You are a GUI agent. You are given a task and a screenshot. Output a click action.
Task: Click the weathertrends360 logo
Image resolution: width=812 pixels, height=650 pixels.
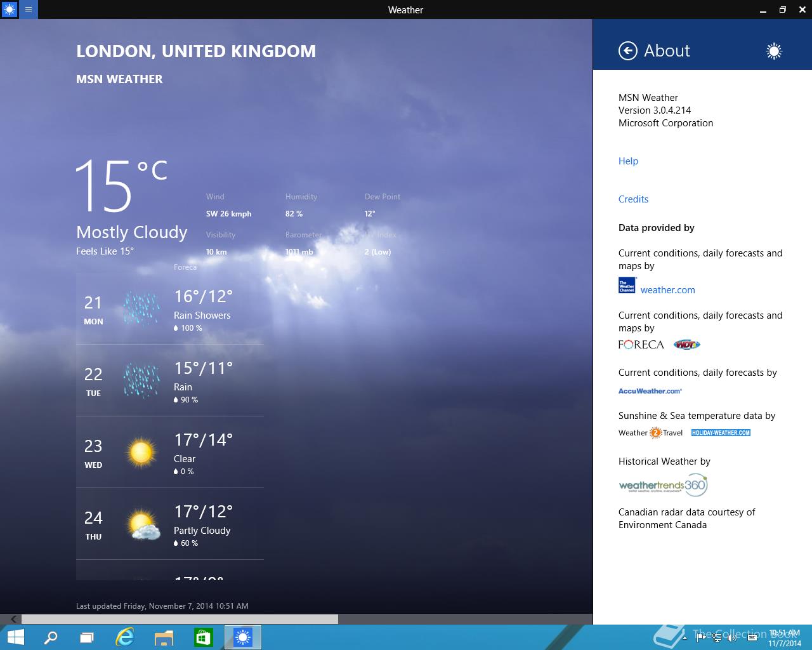663,485
